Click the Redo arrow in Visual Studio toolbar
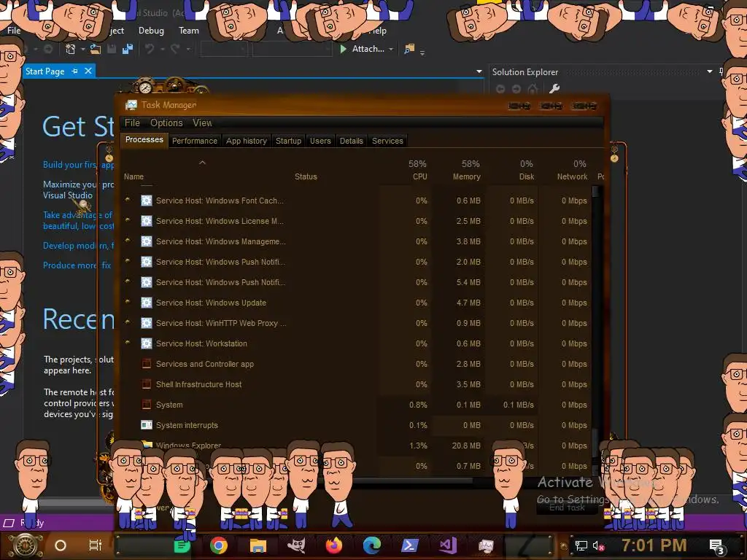 tap(175, 49)
